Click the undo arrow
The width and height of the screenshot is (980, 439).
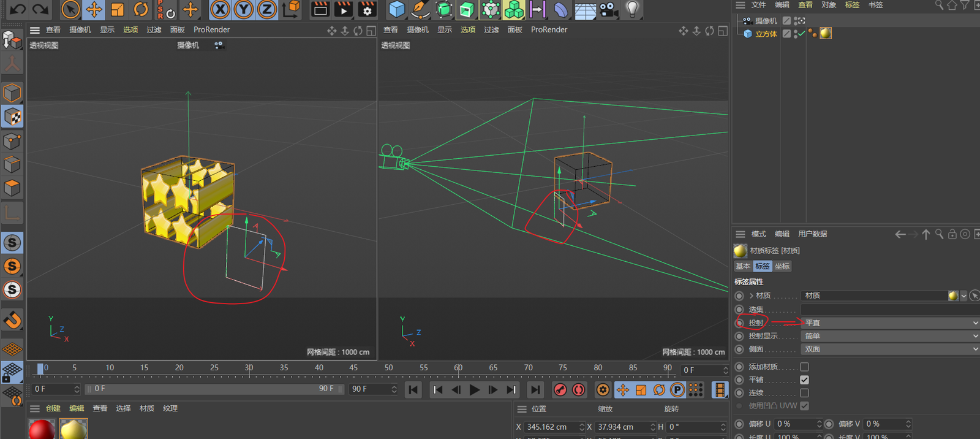click(x=18, y=9)
